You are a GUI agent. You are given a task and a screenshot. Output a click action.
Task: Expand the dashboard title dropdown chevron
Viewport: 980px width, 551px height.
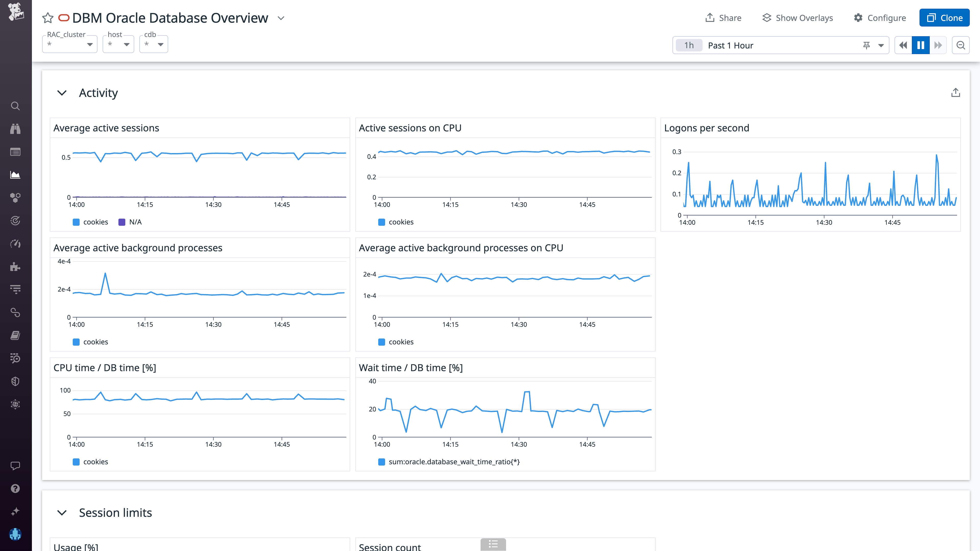281,18
